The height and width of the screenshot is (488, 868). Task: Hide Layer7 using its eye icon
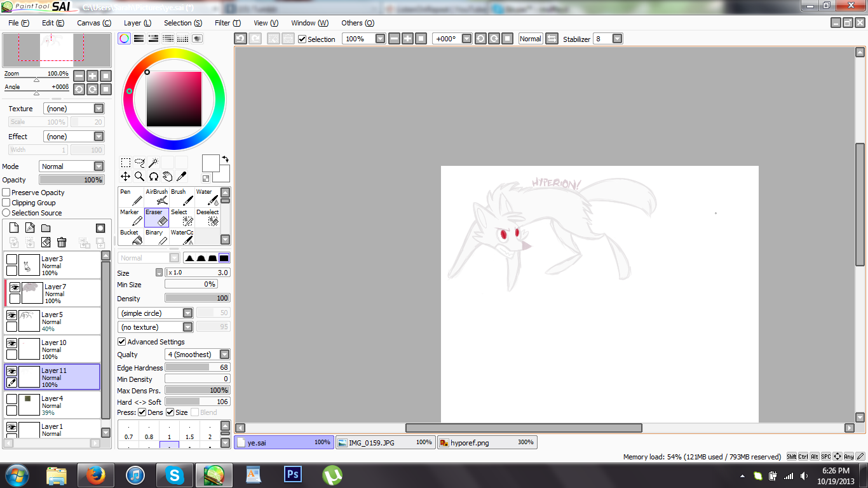click(x=15, y=287)
